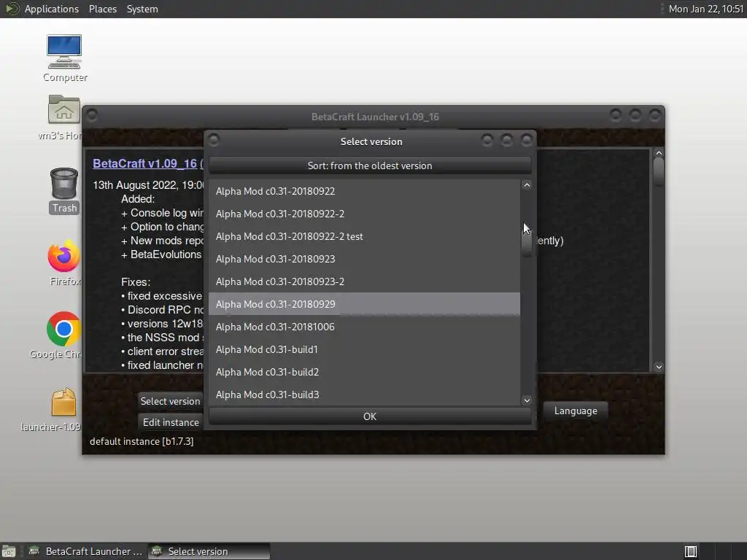This screenshot has width=747, height=560.
Task: Open the Places menu
Action: coord(103,9)
